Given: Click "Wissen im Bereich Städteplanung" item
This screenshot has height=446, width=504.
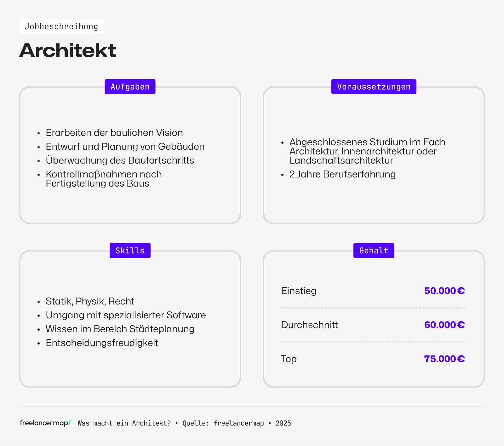Looking at the screenshot, I should [x=120, y=329].
